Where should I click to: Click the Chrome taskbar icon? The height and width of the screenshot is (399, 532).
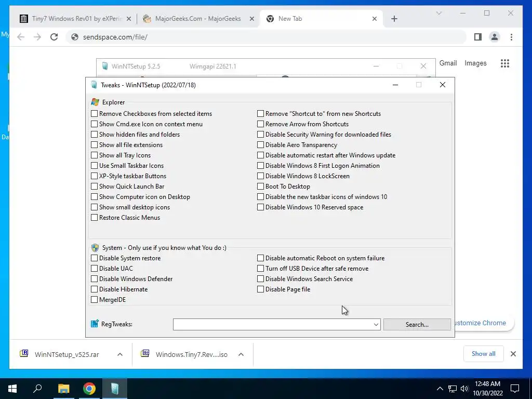[x=89, y=389]
